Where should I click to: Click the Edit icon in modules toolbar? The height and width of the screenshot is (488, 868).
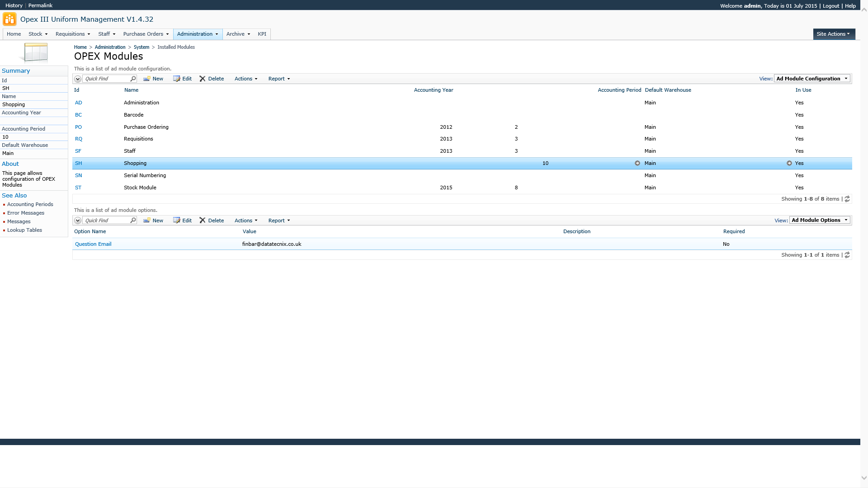pos(177,79)
